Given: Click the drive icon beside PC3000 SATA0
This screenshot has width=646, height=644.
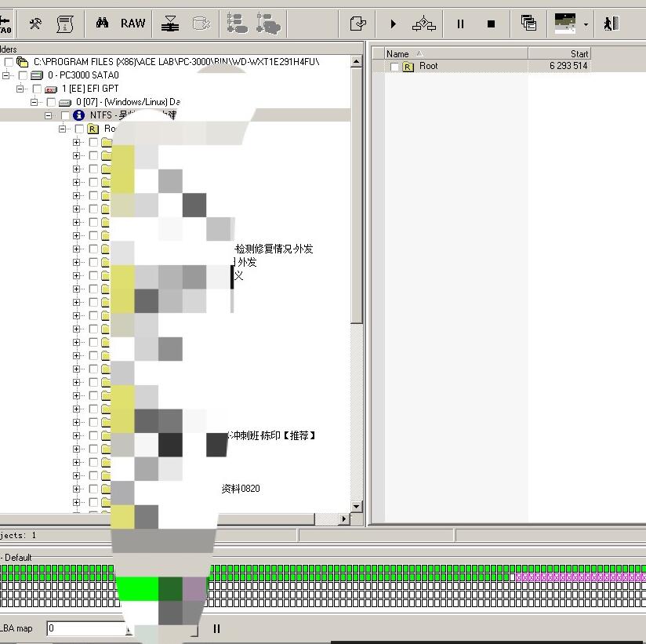Looking at the screenshot, I should (37, 75).
